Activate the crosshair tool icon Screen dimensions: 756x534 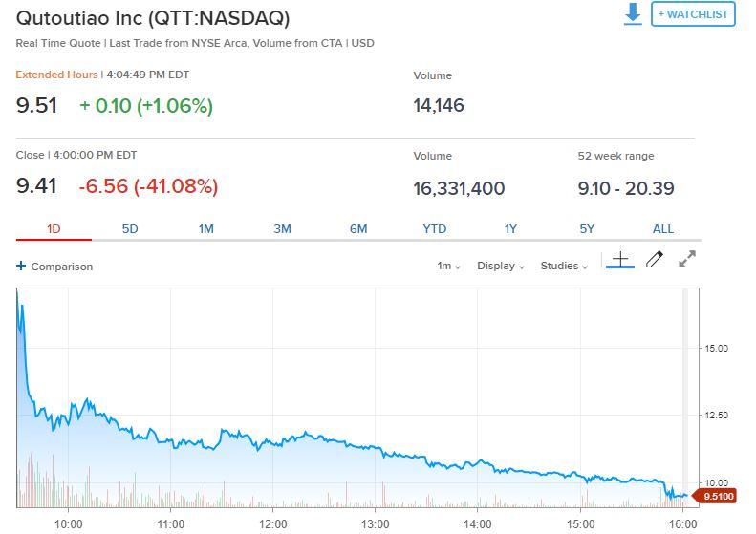(620, 260)
